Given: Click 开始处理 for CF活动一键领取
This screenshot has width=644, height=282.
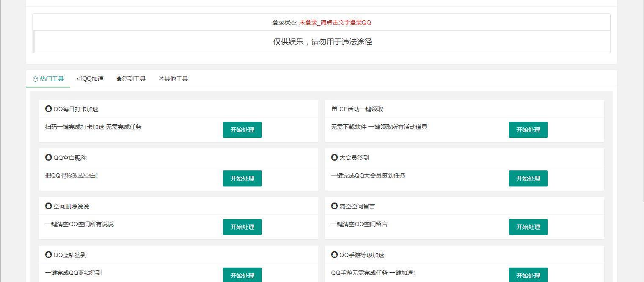Looking at the screenshot, I should pyautogui.click(x=528, y=130).
